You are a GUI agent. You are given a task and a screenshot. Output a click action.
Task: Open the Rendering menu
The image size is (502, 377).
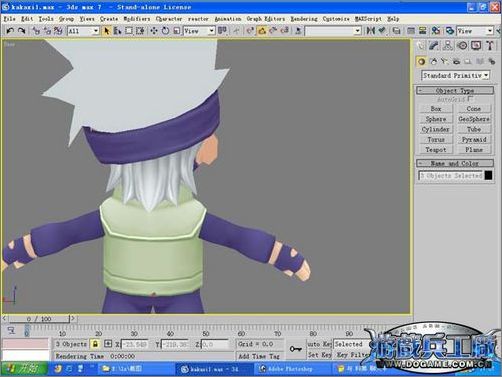tap(304, 19)
